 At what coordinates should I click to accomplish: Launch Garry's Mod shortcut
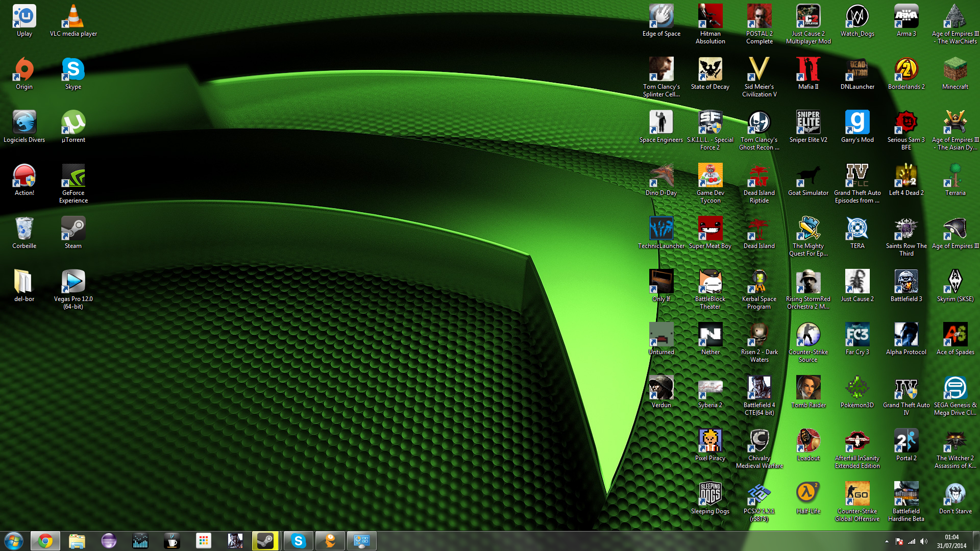(x=857, y=127)
